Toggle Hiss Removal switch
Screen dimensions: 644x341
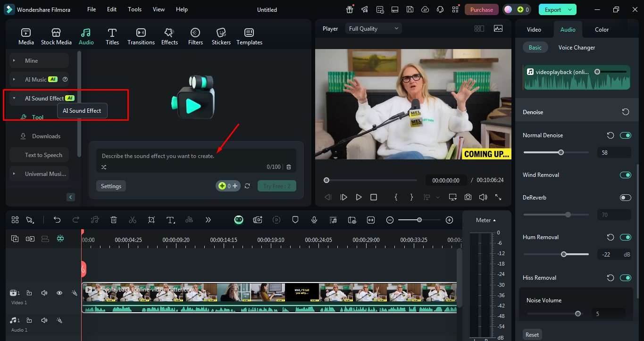pyautogui.click(x=626, y=278)
